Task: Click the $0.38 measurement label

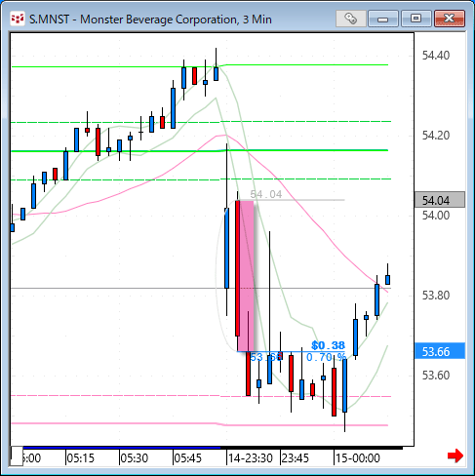Action: 328,345
